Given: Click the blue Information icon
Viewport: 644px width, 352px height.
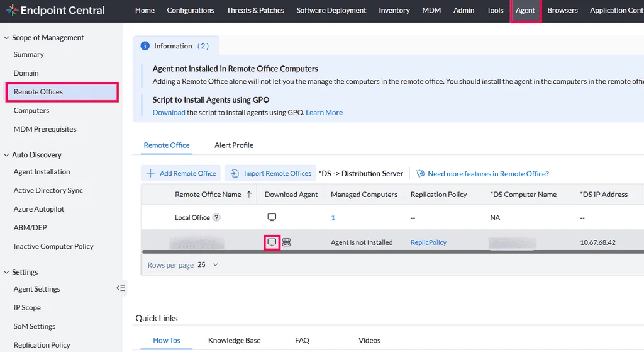Looking at the screenshot, I should coord(145,45).
